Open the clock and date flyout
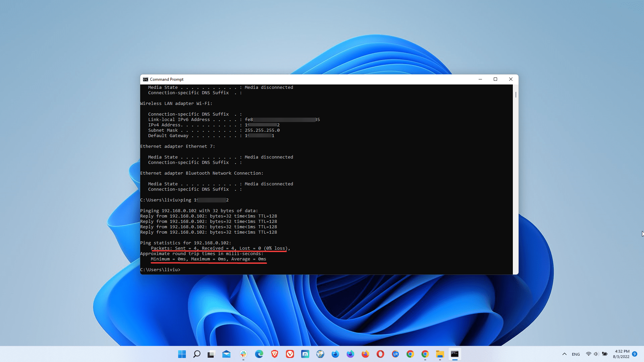Viewport: 644px width, 362px height. click(622, 354)
